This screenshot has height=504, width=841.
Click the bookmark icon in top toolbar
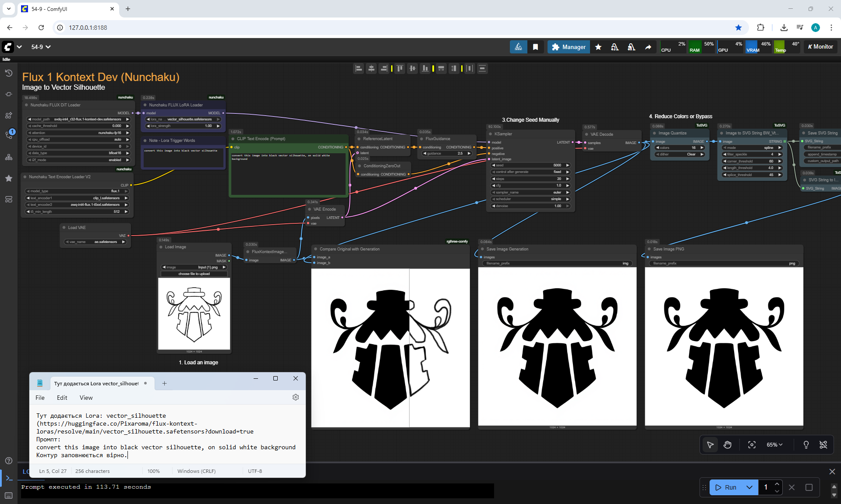click(x=535, y=47)
